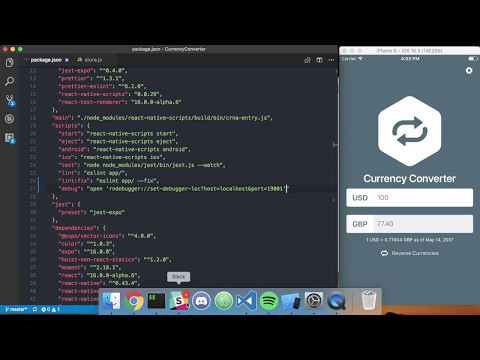480x360 pixels.
Task: Open Terminal from the dock
Action: (156, 301)
